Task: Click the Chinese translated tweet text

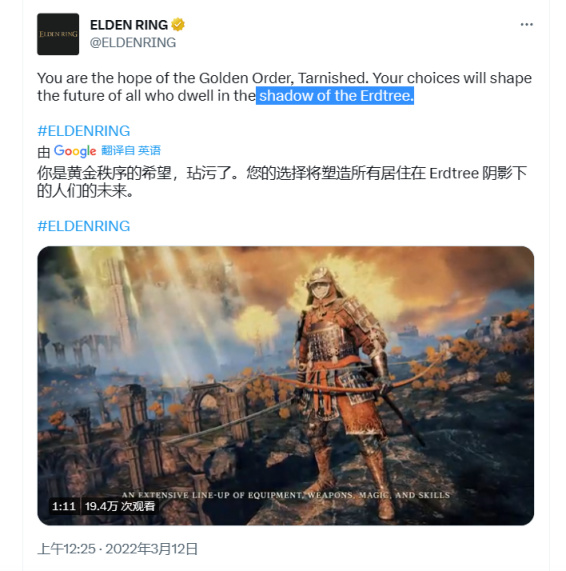Action: coord(282,182)
